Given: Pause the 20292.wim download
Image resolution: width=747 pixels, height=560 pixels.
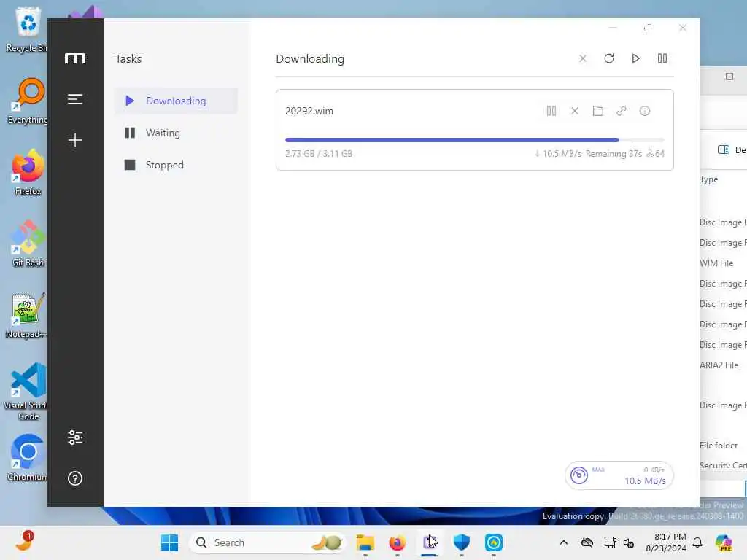Looking at the screenshot, I should [x=551, y=111].
